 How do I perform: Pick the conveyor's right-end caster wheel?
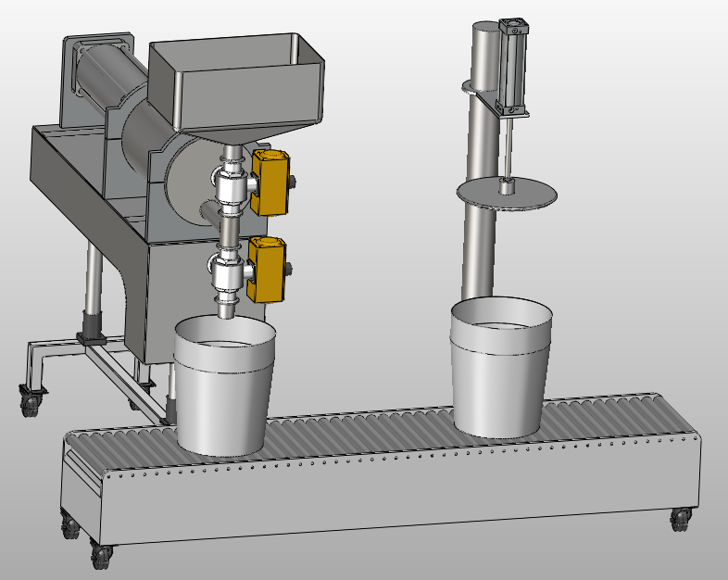pos(682,519)
